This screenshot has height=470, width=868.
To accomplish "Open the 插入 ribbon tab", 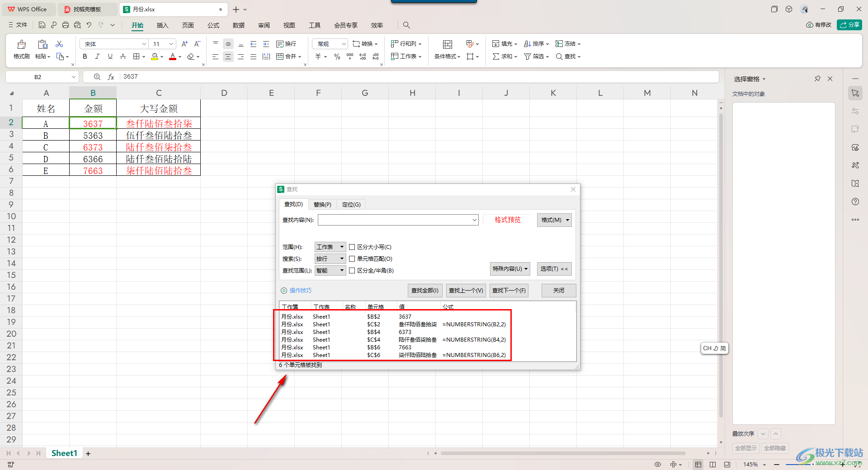I will (162, 25).
